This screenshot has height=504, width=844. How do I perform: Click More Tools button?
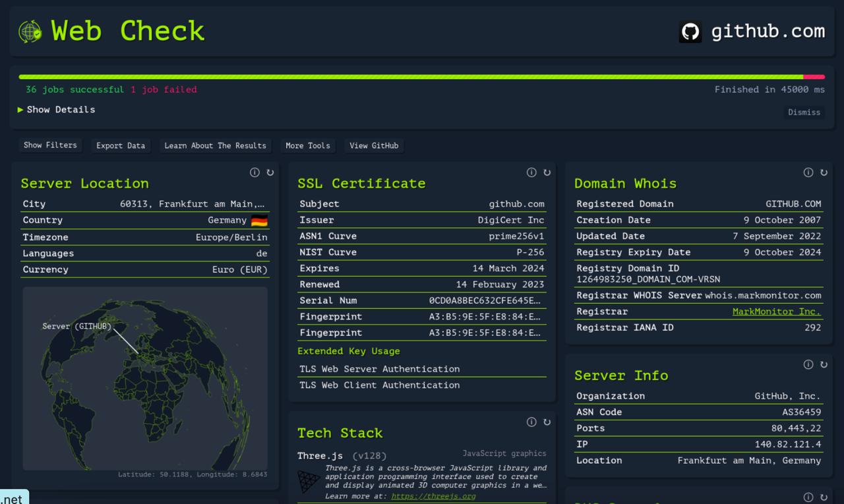pyautogui.click(x=308, y=146)
